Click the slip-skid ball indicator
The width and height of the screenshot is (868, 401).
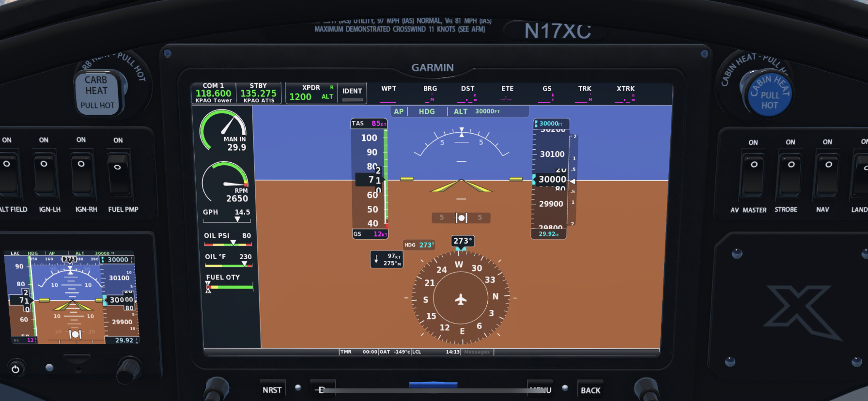click(x=461, y=218)
